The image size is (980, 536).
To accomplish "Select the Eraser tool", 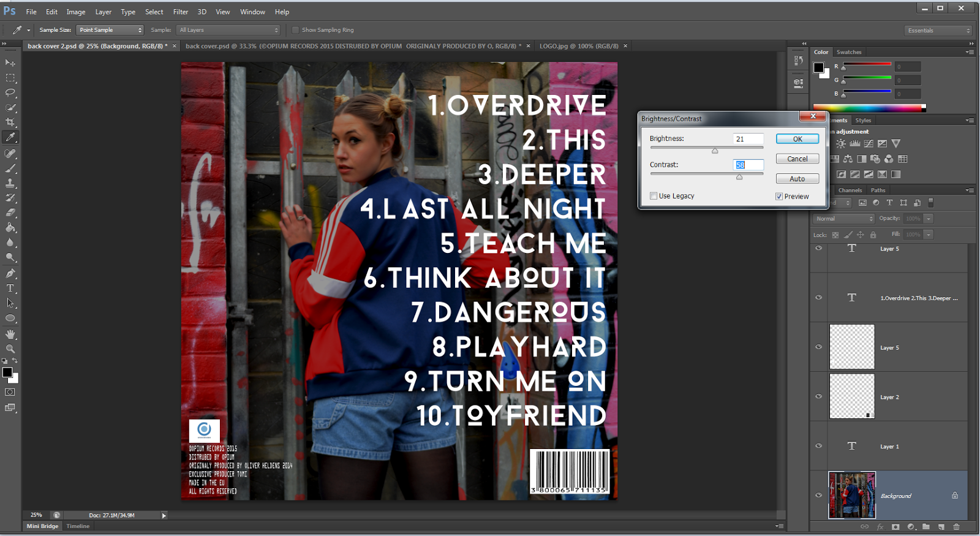I will click(x=10, y=213).
